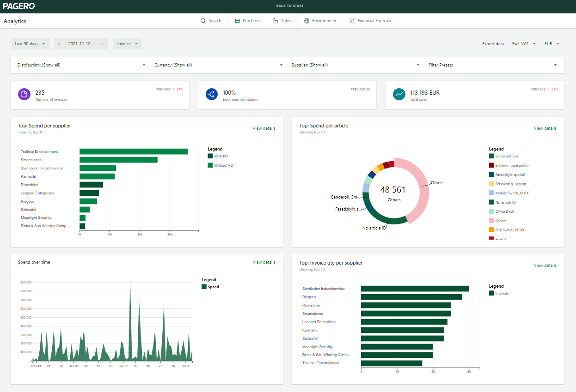The height and width of the screenshot is (392, 576).
Task: Click 'Export data' link
Action: point(493,43)
